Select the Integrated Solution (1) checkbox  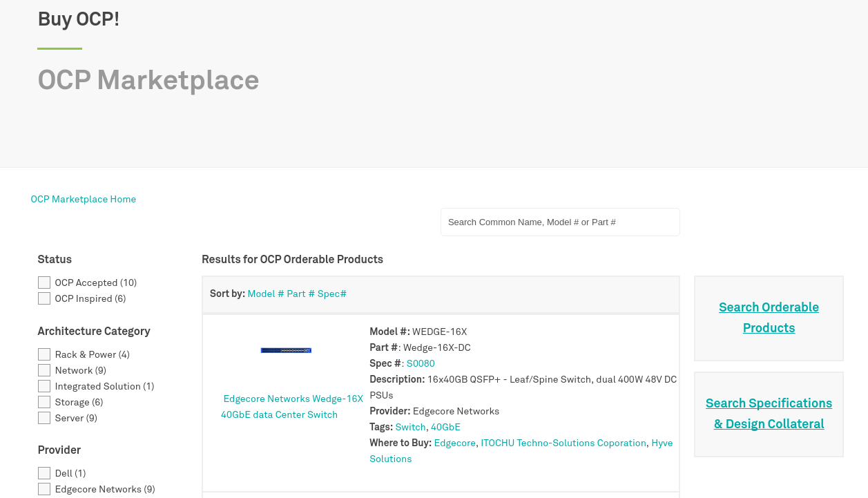click(44, 386)
